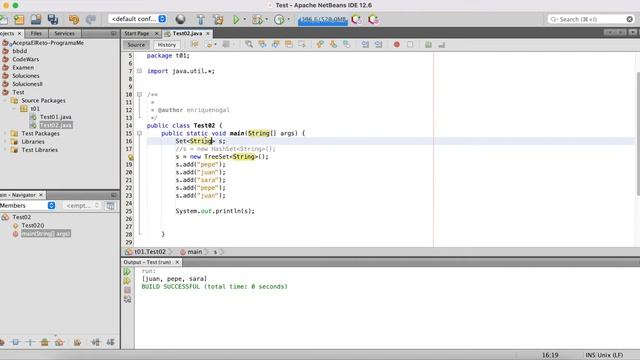
Task: Open the Debug Project dropdown arrow
Action: click(x=267, y=19)
